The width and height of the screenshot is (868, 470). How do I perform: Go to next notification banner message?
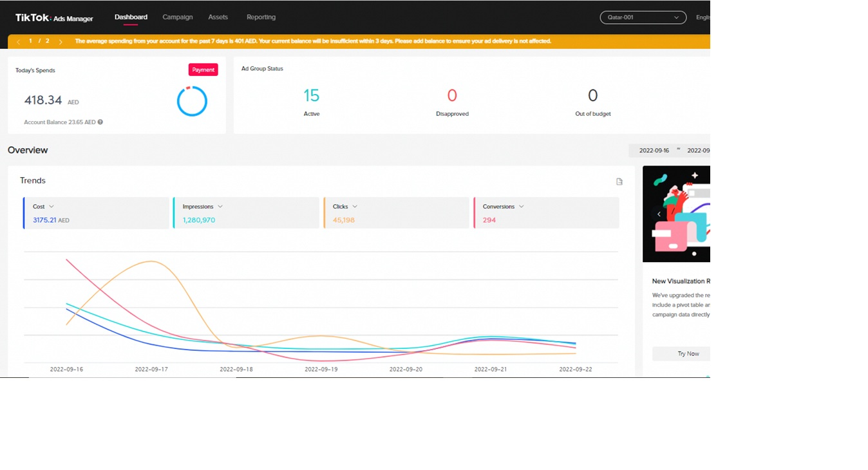pyautogui.click(x=61, y=42)
